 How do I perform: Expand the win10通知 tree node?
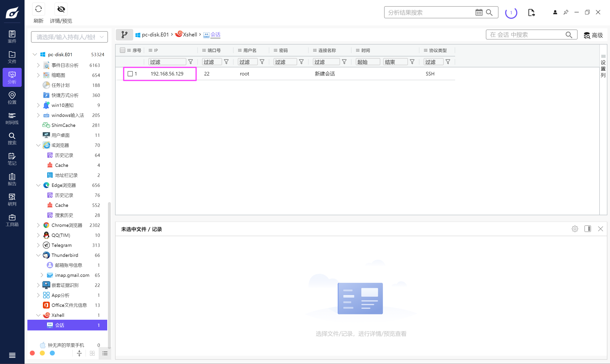pyautogui.click(x=38, y=105)
